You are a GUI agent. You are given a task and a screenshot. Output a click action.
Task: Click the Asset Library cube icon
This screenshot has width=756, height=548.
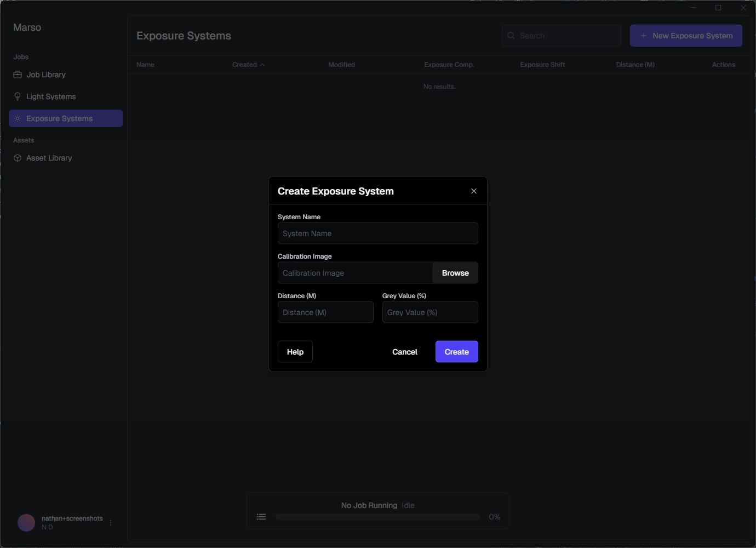[x=18, y=158]
